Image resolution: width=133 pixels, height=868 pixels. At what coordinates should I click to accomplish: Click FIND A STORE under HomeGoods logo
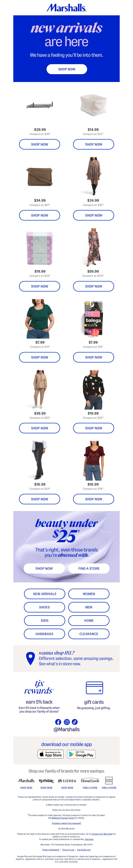pos(90,788)
